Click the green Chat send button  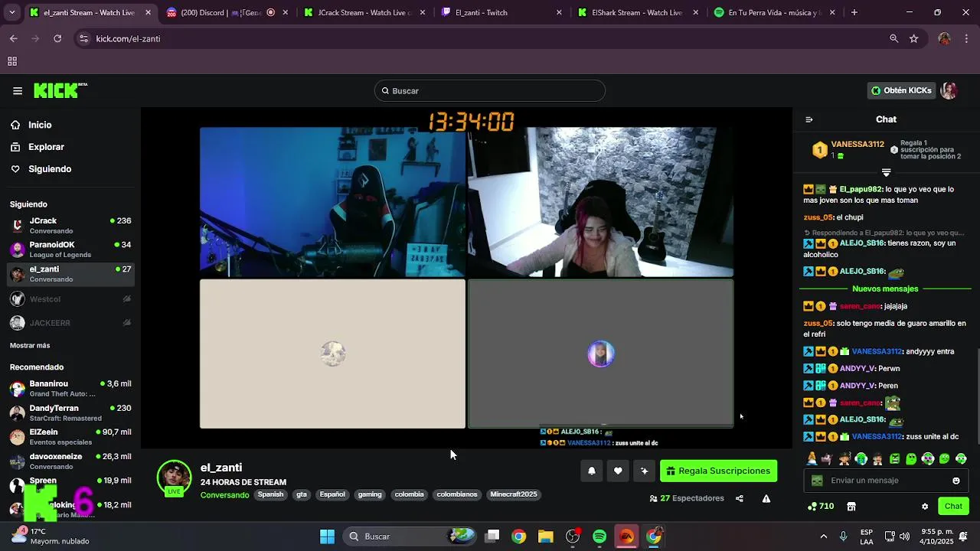[x=953, y=507]
